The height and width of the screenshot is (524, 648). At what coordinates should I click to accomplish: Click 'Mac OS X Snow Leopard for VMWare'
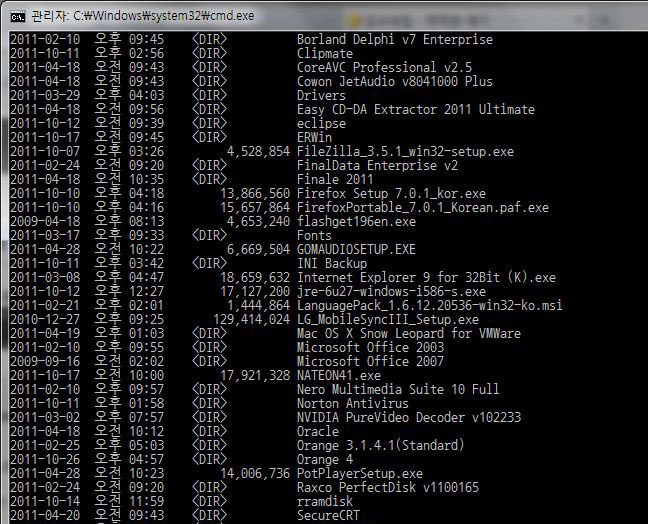(x=409, y=333)
